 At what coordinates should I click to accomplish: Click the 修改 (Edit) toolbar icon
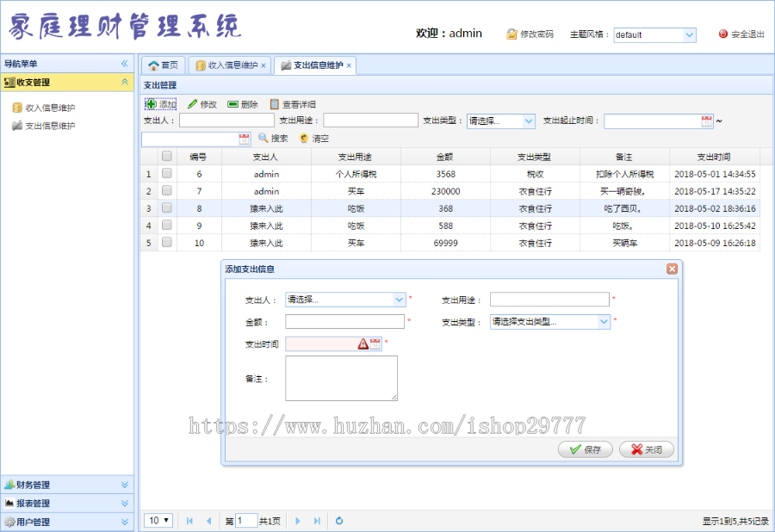pos(201,102)
